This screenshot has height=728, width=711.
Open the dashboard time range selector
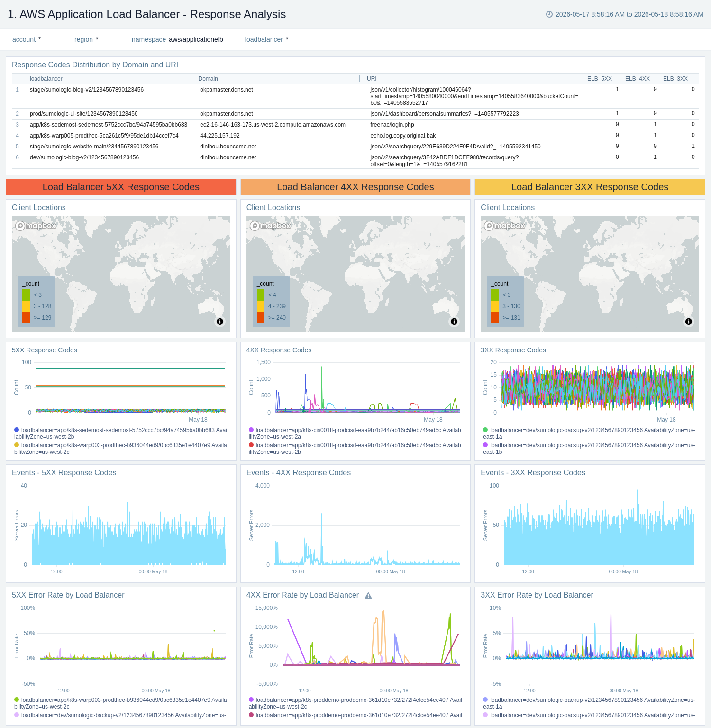click(x=625, y=14)
